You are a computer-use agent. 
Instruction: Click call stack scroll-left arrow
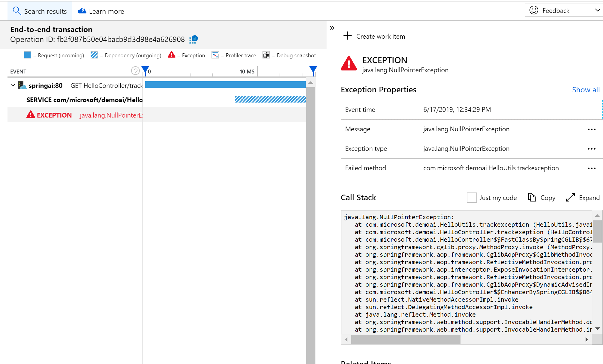coord(346,339)
